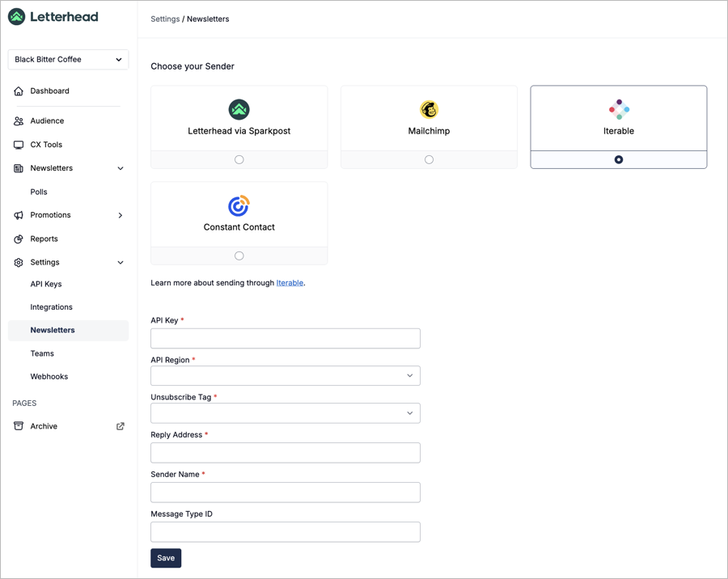Click the Dashboard home icon

click(x=19, y=91)
